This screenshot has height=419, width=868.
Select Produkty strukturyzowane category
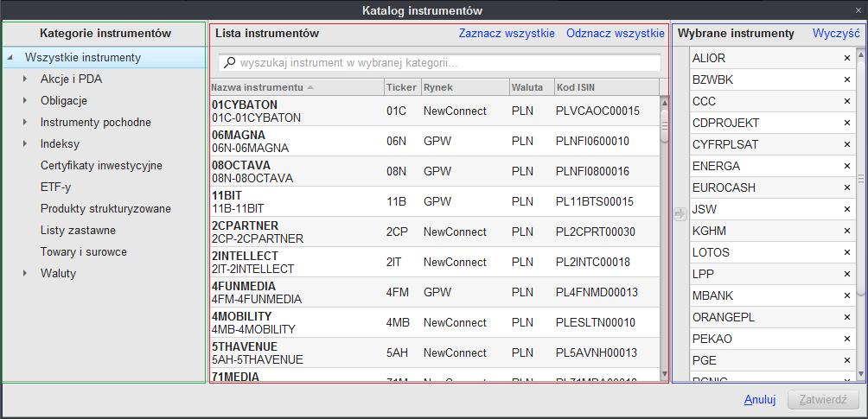pos(105,209)
